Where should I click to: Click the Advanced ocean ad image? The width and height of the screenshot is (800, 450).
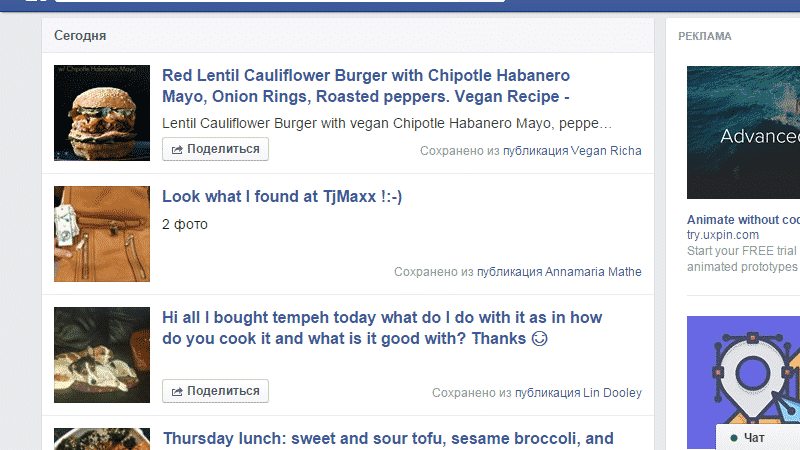(743, 132)
